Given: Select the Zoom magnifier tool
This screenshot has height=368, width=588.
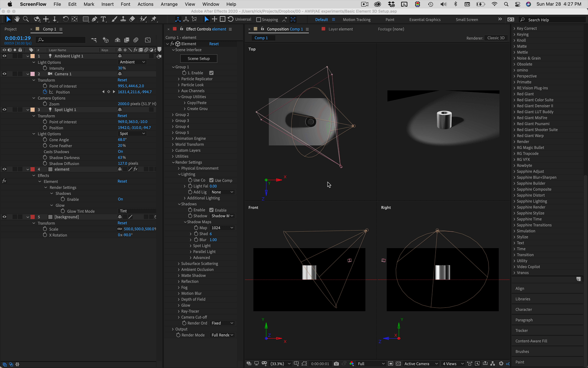Looking at the screenshot, I should pos(26,19).
